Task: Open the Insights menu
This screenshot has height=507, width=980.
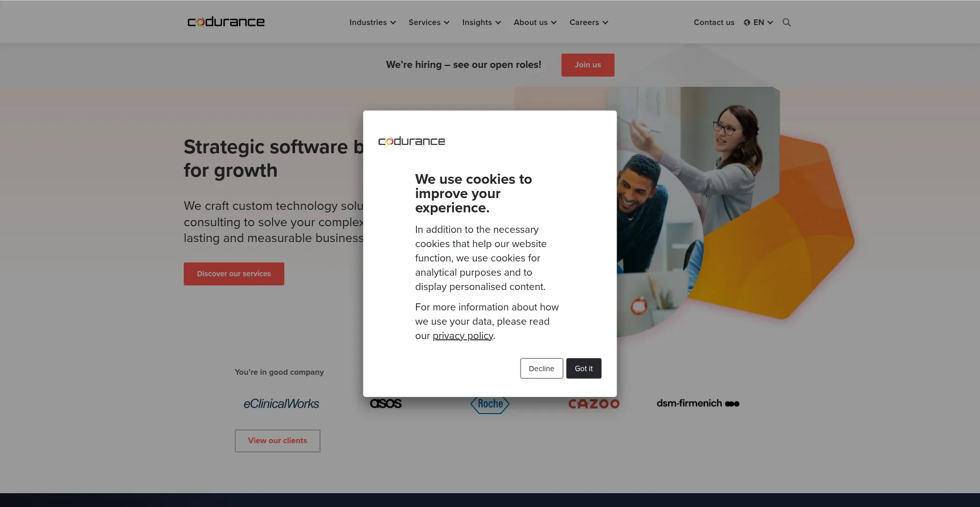Action: [x=481, y=22]
